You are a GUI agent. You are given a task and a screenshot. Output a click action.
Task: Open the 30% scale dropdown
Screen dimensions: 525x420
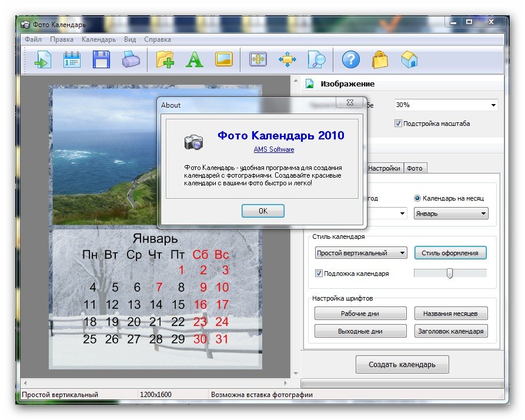coord(446,105)
